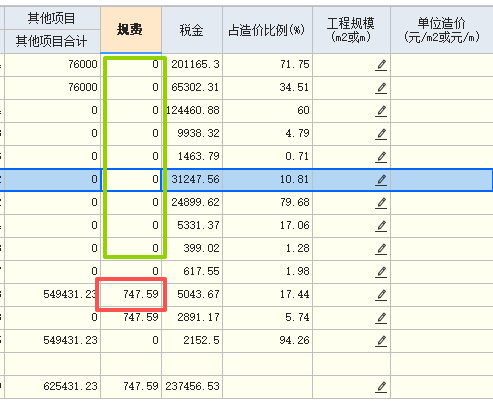
Task: Select the 其他项目合计 sub-header
Action: 52,41
